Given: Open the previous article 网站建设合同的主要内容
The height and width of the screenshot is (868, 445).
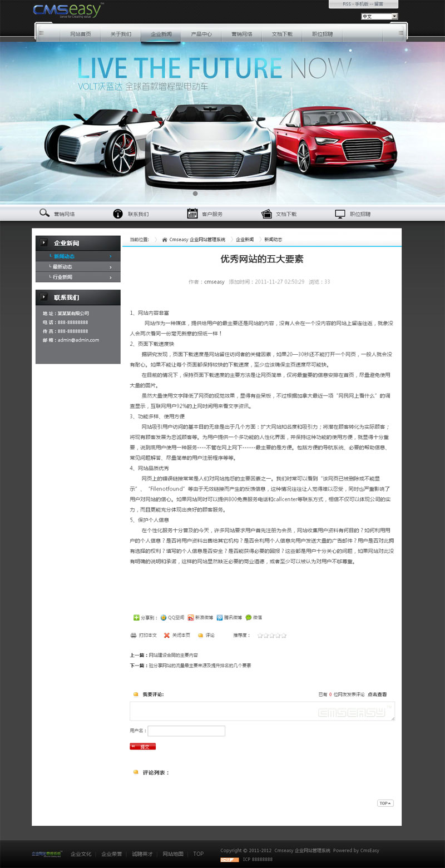Looking at the screenshot, I should point(172,656).
